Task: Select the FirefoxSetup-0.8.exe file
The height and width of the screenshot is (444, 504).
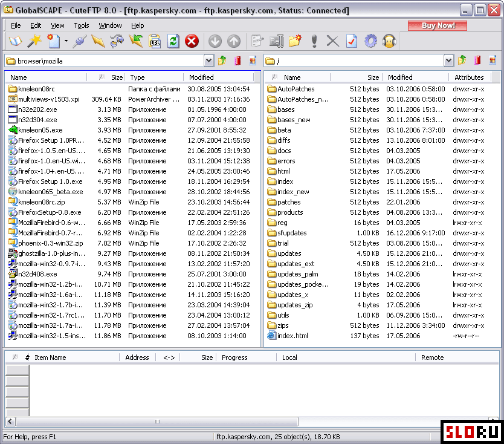Action: point(45,212)
